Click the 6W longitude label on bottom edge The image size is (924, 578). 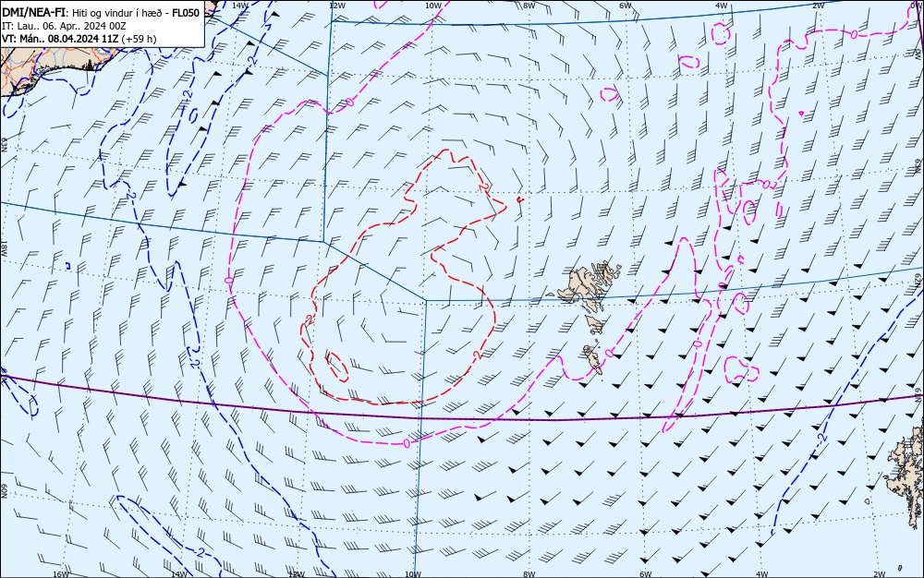click(x=645, y=574)
